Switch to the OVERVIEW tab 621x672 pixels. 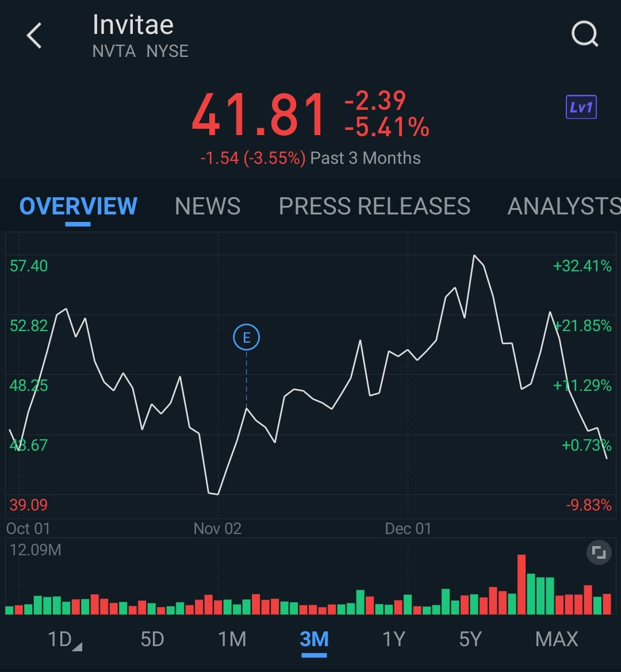(x=78, y=206)
